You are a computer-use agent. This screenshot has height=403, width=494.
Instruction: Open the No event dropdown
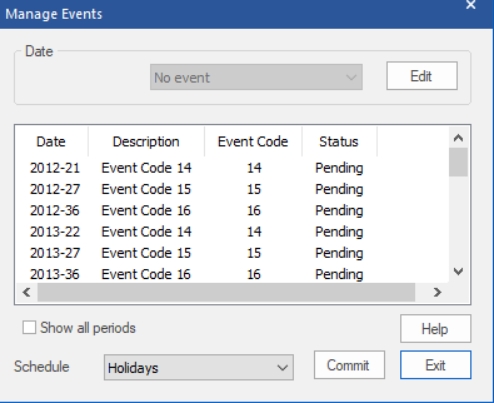(256, 77)
